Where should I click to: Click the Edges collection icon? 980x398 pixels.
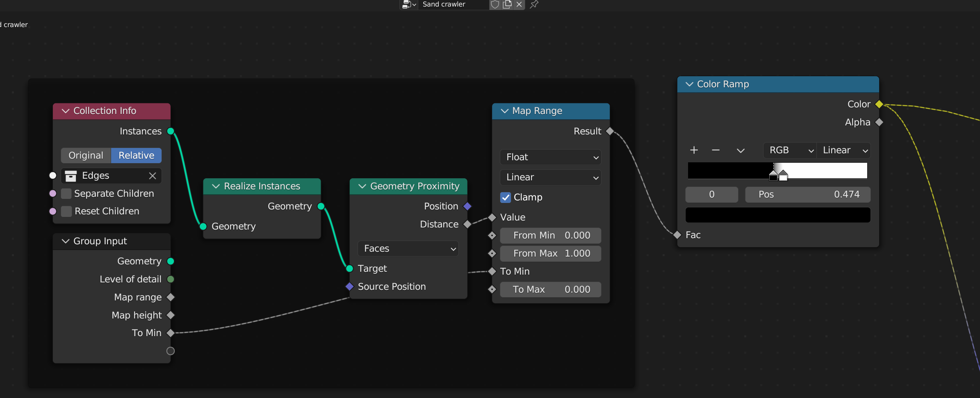point(71,176)
